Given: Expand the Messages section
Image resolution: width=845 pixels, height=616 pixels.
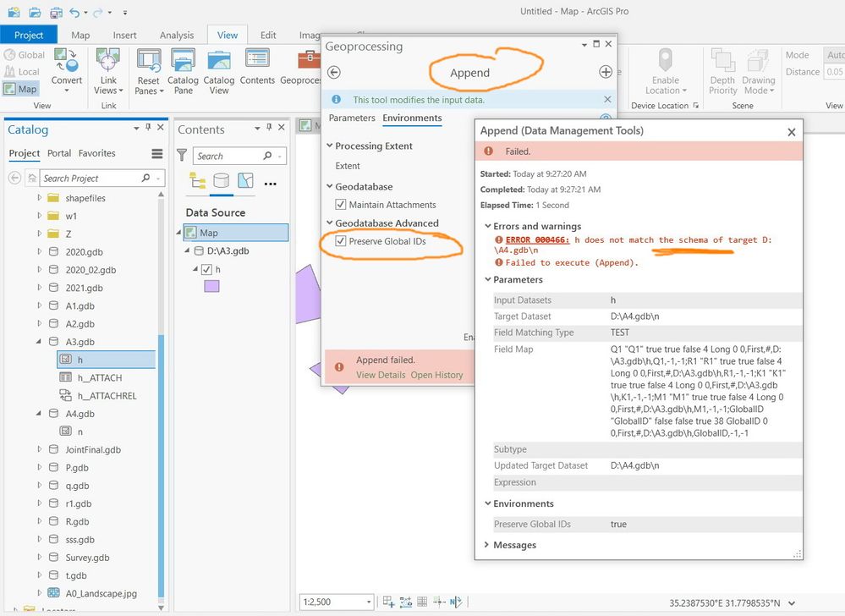Looking at the screenshot, I should click(x=486, y=544).
